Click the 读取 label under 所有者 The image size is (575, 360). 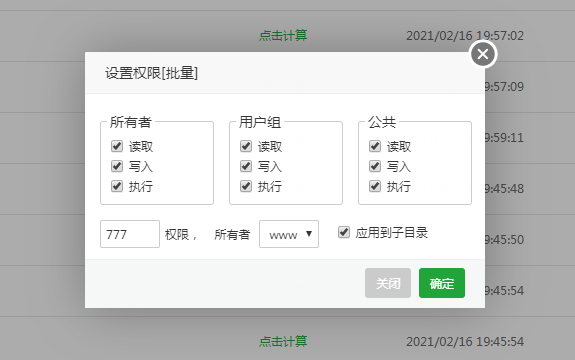click(x=141, y=147)
